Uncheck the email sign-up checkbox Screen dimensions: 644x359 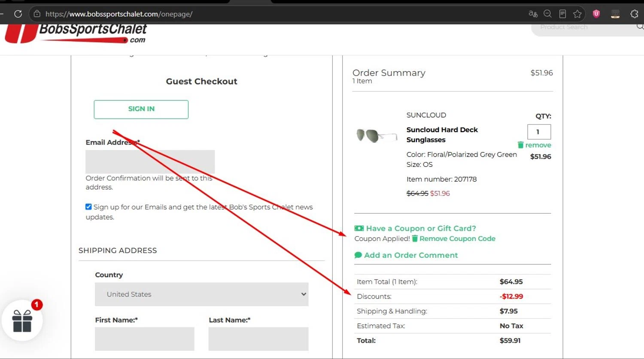click(x=88, y=207)
